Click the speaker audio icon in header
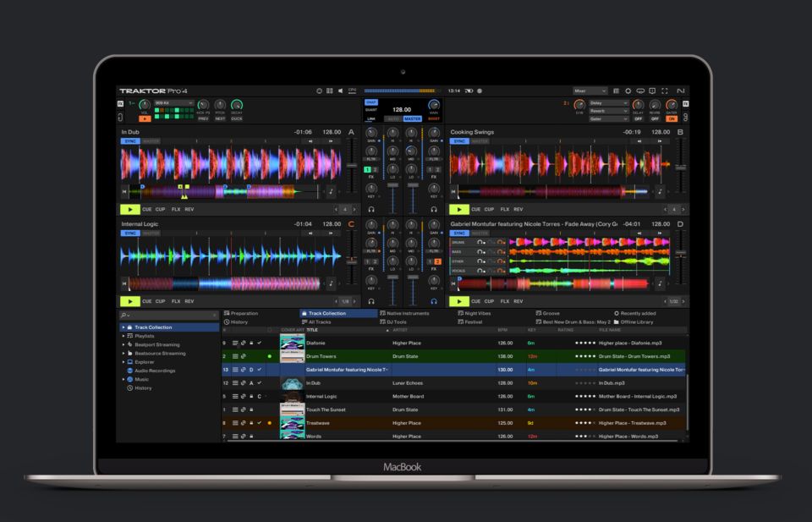The image size is (812, 522). [x=340, y=91]
